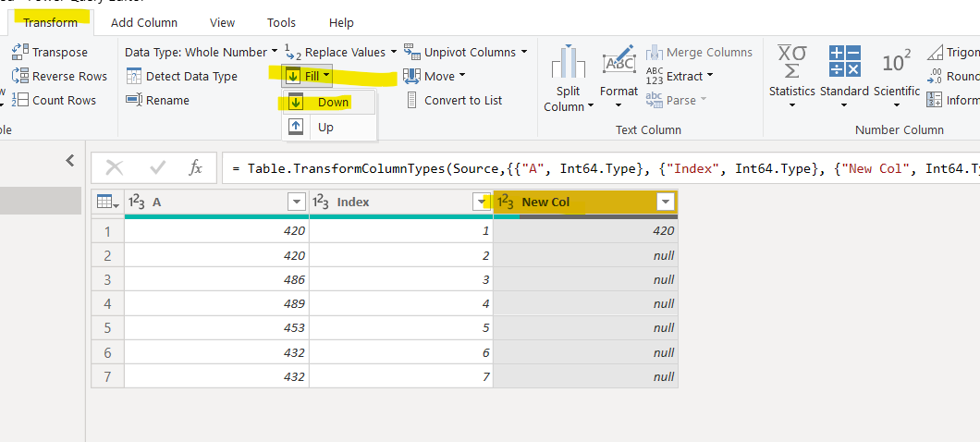This screenshot has width=980, height=442.
Task: Click the data type icon of New Col
Action: click(x=505, y=202)
